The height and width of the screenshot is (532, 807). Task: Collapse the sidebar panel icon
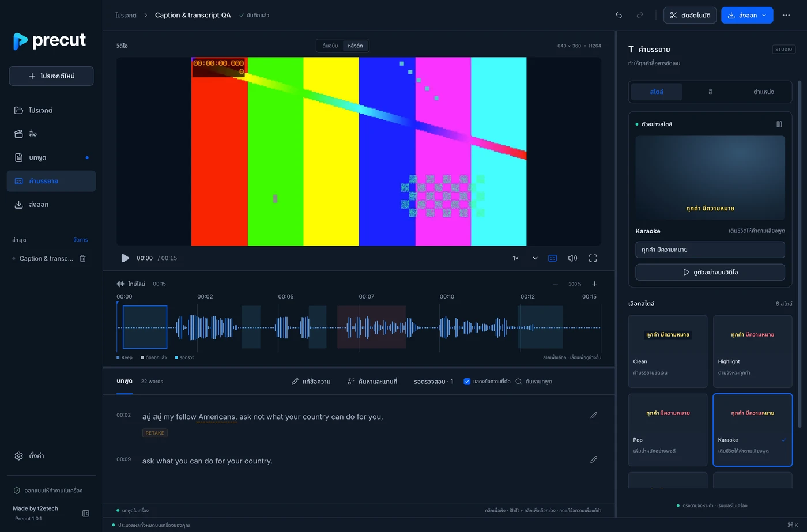click(x=86, y=514)
